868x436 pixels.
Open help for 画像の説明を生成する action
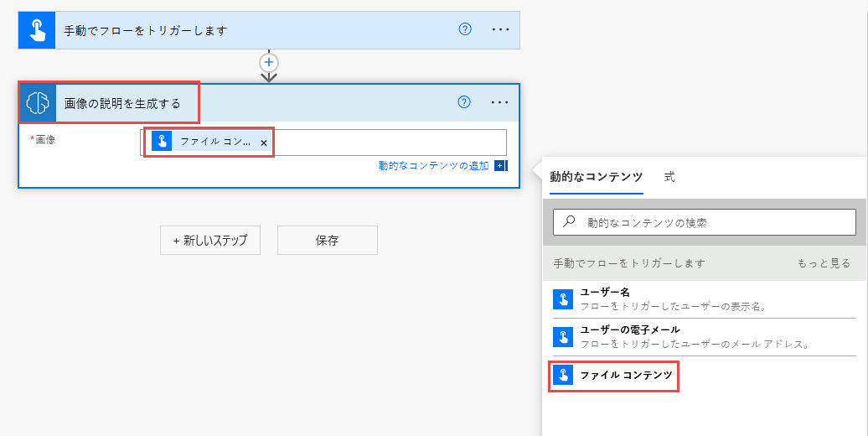click(464, 102)
